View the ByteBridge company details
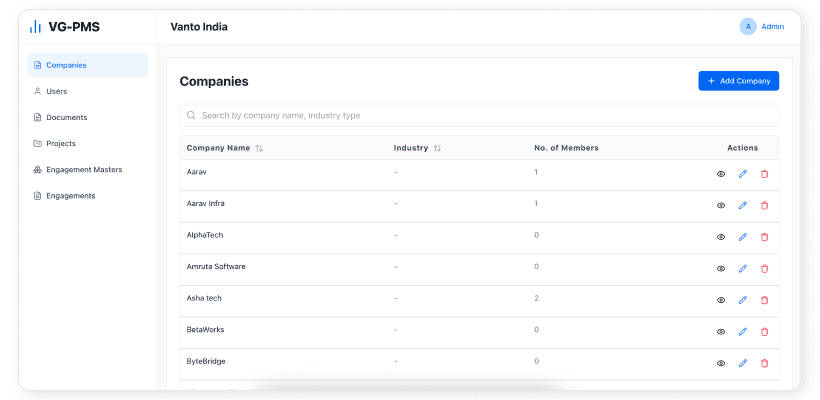 click(x=721, y=363)
